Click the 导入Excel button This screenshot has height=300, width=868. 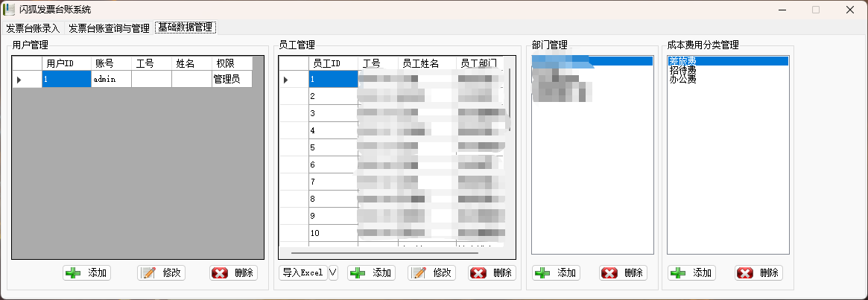[x=302, y=273]
